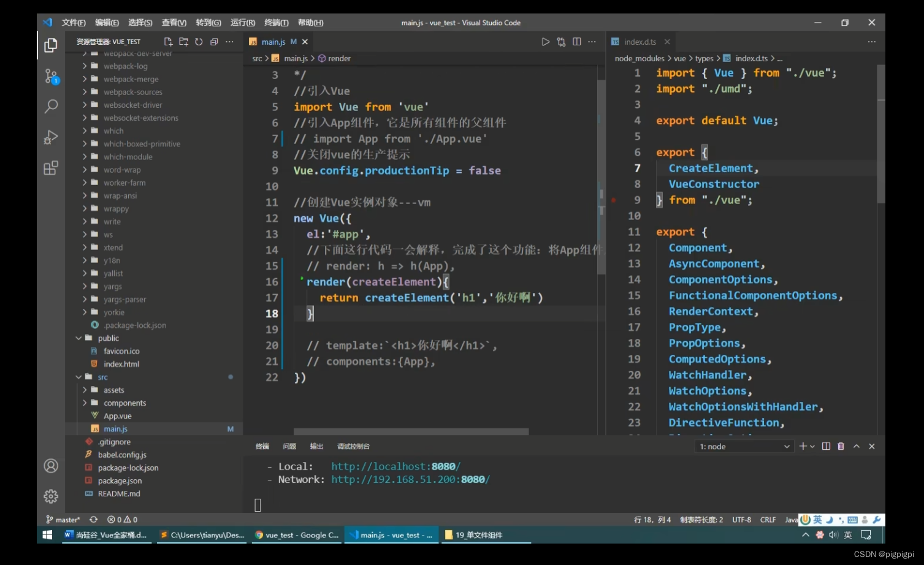Collapse the src folder

(x=78, y=377)
